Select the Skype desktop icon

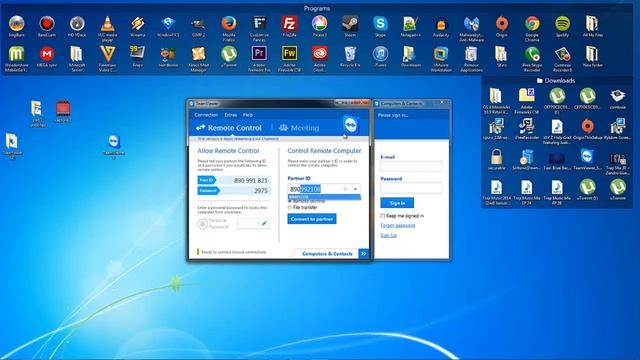[x=380, y=27]
